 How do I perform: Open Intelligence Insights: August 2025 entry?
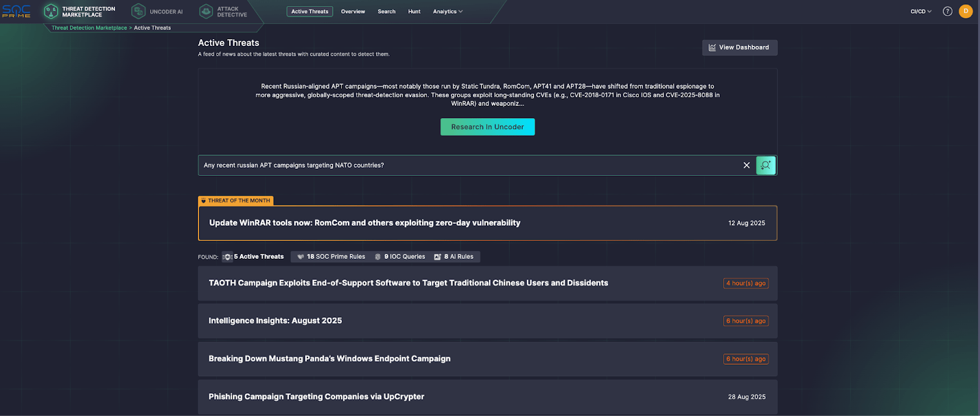coord(488,321)
